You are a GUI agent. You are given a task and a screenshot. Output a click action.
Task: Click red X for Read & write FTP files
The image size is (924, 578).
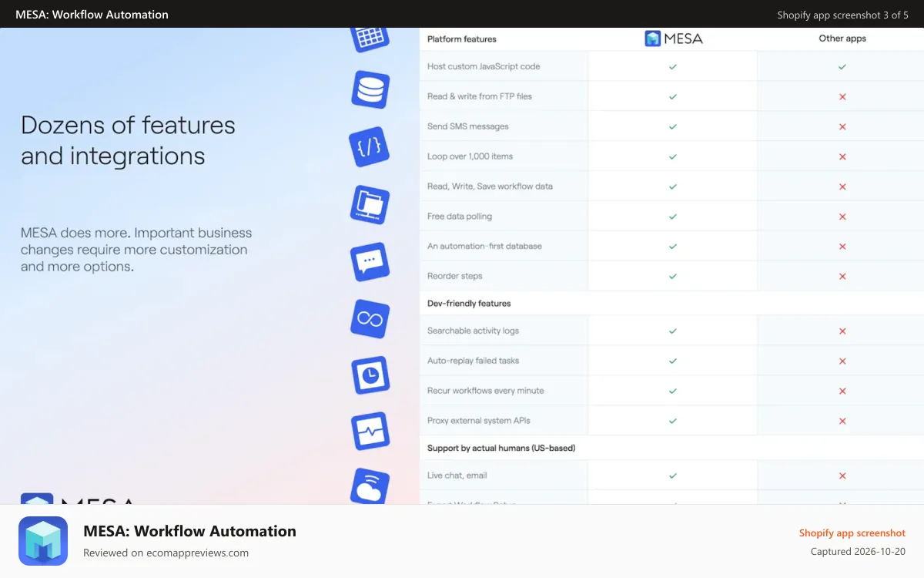click(x=842, y=97)
